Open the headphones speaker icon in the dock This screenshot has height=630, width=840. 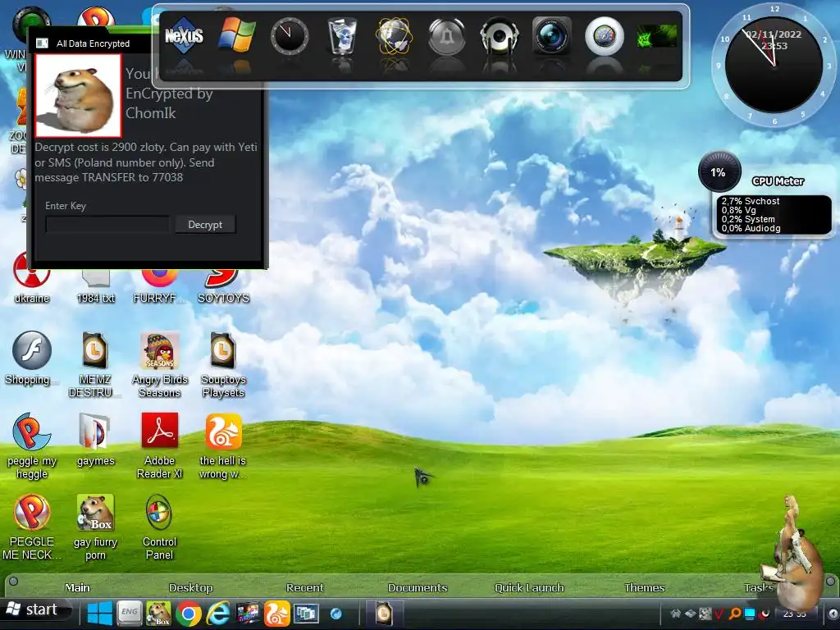(x=500, y=36)
